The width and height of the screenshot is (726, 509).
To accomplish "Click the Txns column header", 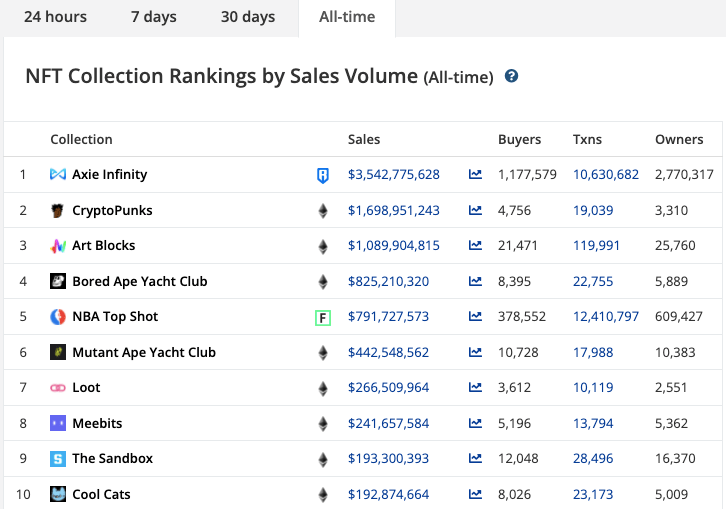I will point(587,139).
